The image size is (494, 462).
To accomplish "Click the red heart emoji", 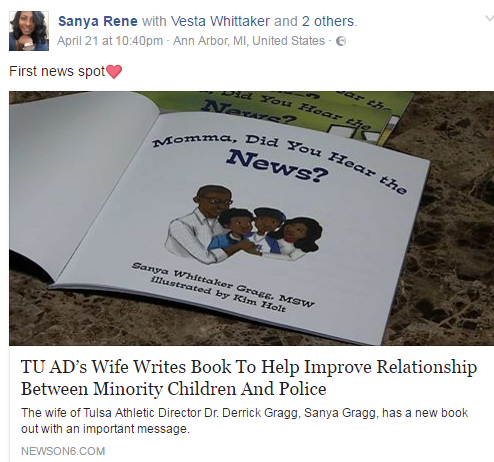I will [114, 72].
